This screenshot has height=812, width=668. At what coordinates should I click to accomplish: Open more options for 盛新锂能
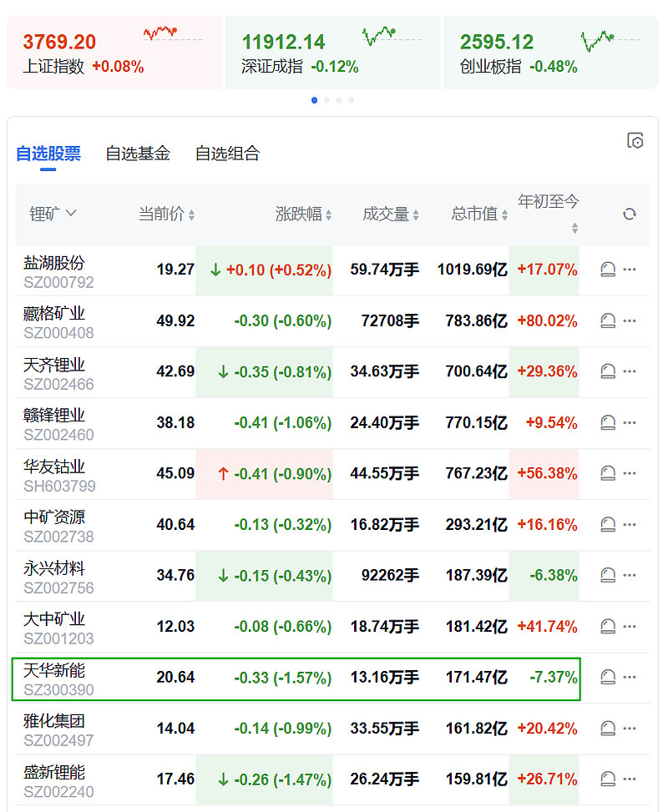pos(630,779)
